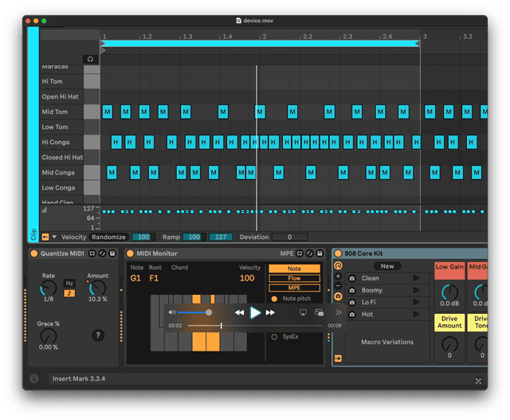This screenshot has height=420, width=510.
Task: Click the headphone preview icon in piano roll
Action: 90,59
